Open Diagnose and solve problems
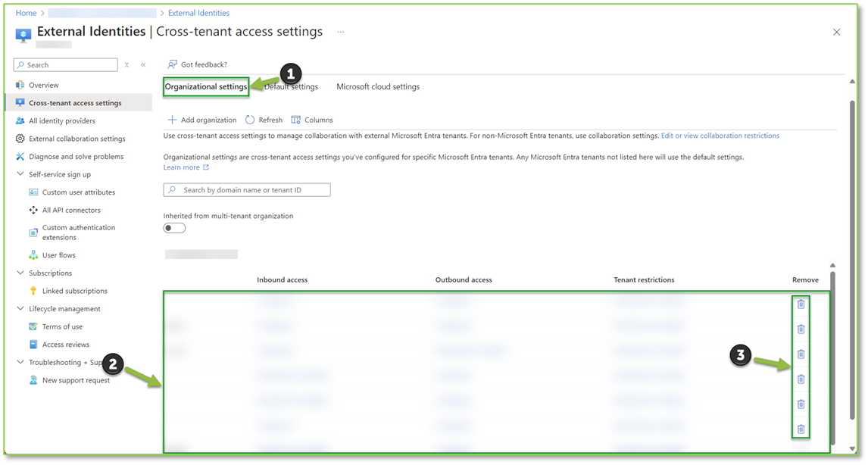This screenshot has height=465, width=868. 76,156
